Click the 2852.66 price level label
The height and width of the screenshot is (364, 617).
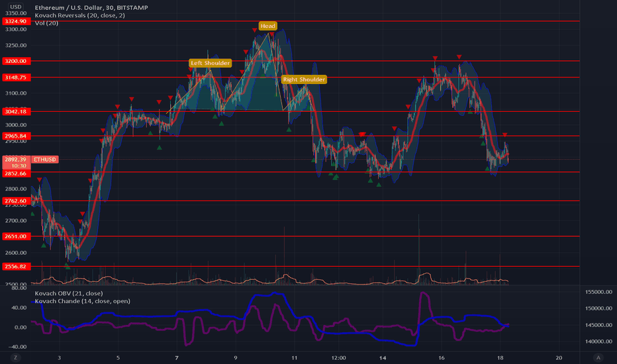pos(16,173)
